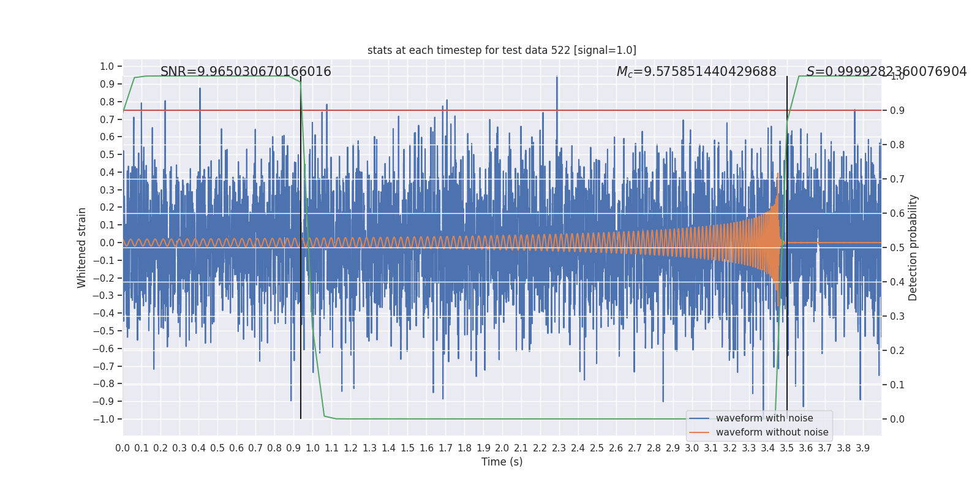Click Detection probability tick label 0.1
The height and width of the screenshot is (490, 980).
(x=897, y=385)
